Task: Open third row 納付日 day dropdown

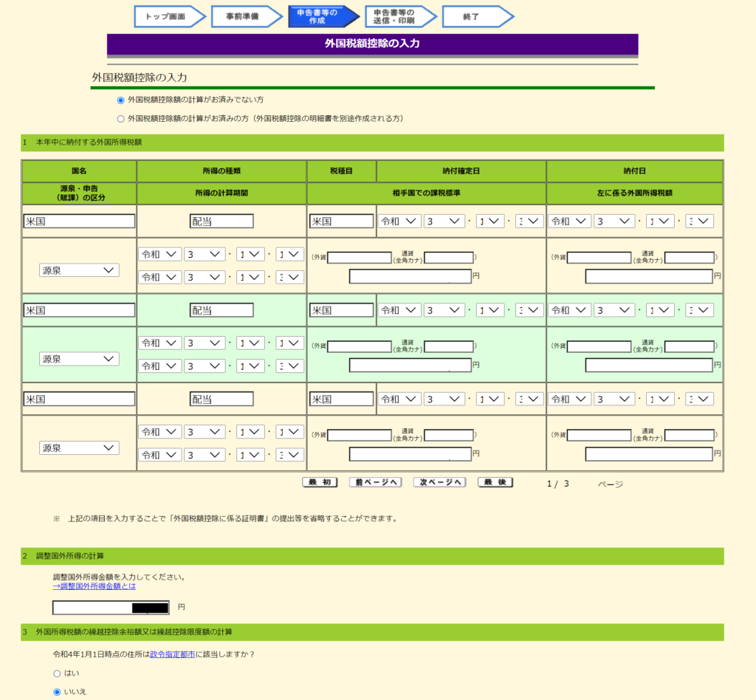Action: pos(699,399)
